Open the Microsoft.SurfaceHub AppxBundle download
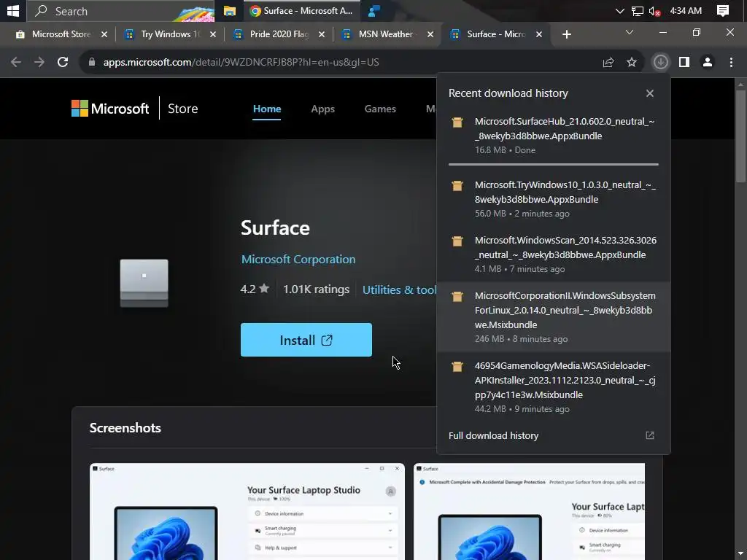 tap(554, 135)
